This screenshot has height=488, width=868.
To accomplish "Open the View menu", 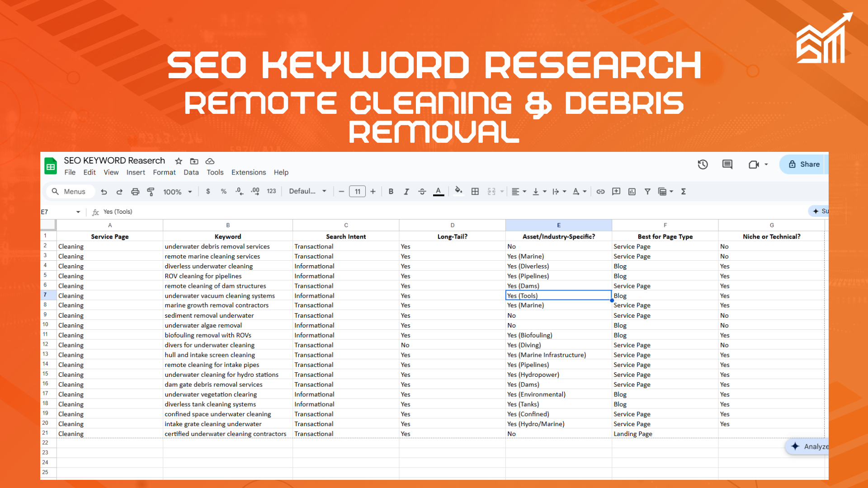I will pyautogui.click(x=111, y=173).
